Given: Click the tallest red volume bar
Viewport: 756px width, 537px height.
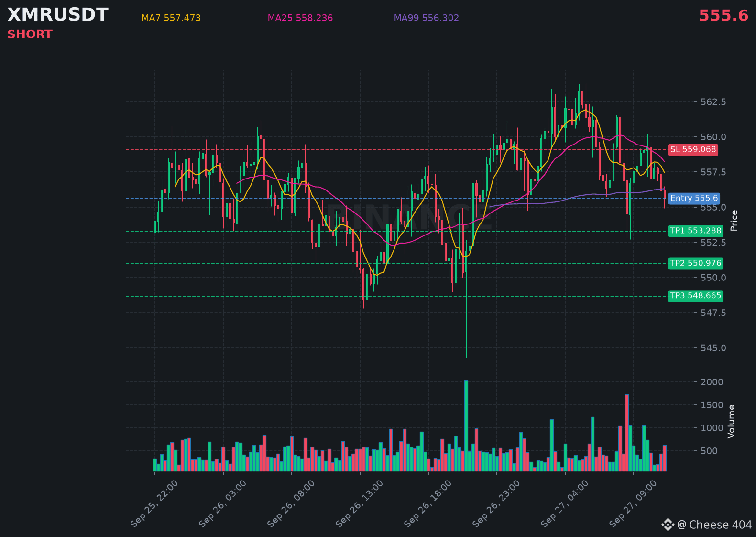Looking at the screenshot, I should coord(627,433).
